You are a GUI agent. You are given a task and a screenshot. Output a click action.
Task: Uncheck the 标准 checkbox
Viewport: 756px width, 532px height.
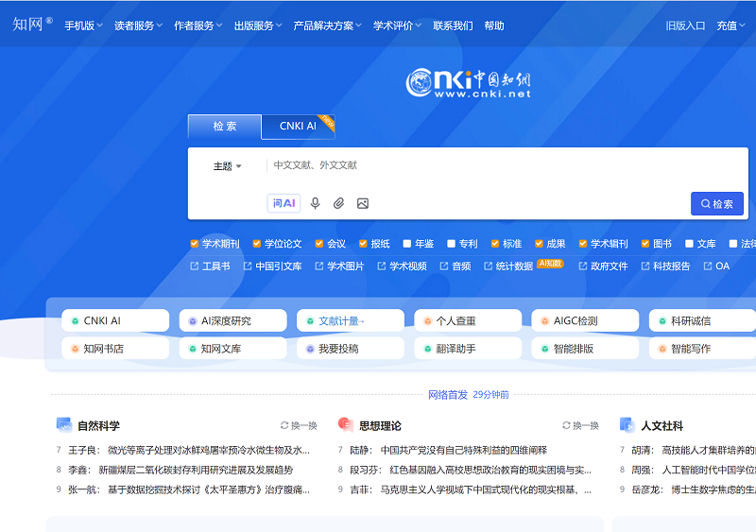(495, 244)
